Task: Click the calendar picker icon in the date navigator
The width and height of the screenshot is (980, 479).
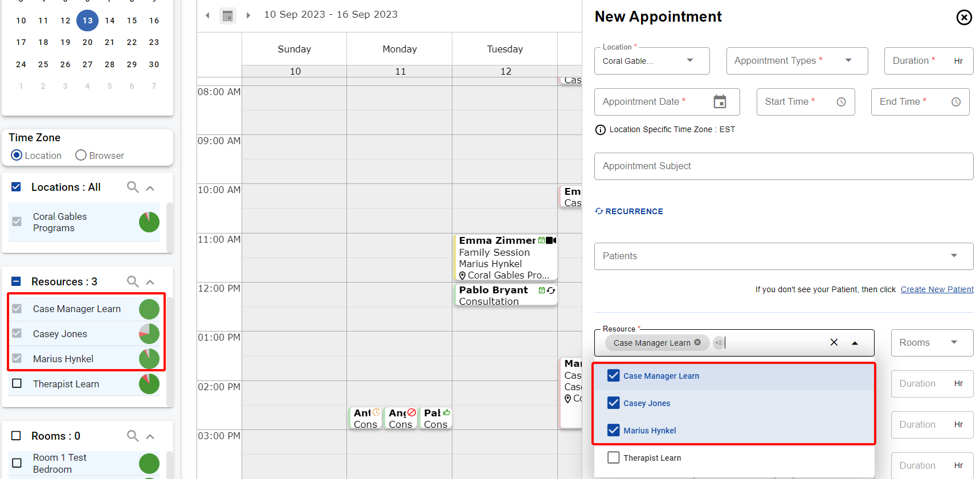Action: coord(227,16)
